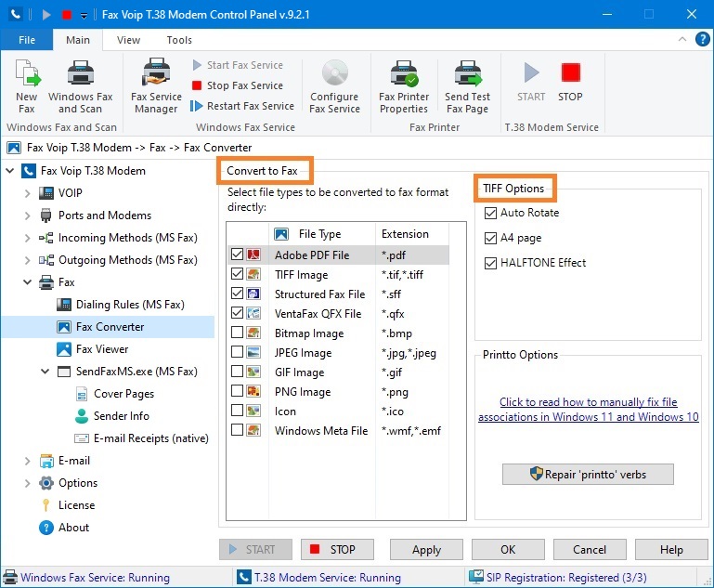714x588 pixels.
Task: Click the bottom Help button
Action: [671, 550]
